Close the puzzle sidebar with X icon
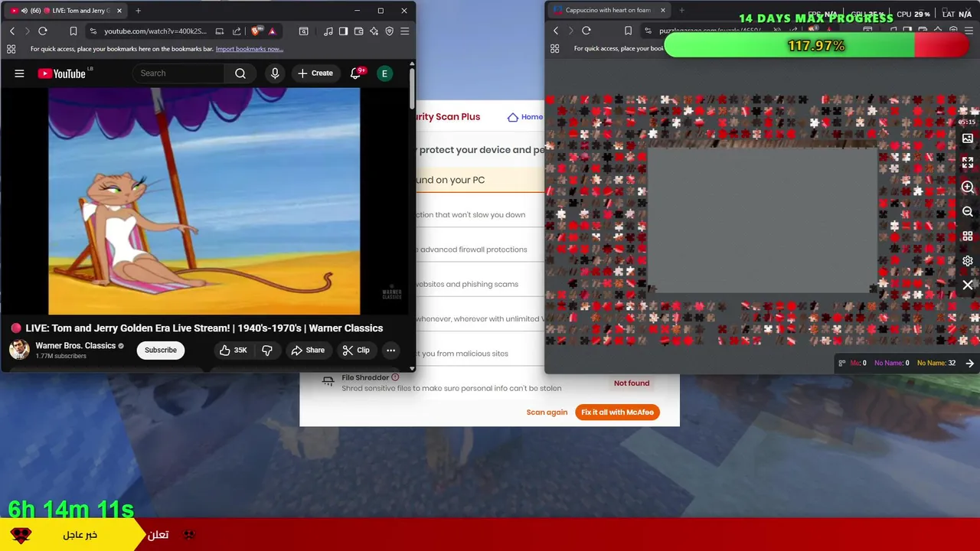980x551 pixels. tap(968, 285)
